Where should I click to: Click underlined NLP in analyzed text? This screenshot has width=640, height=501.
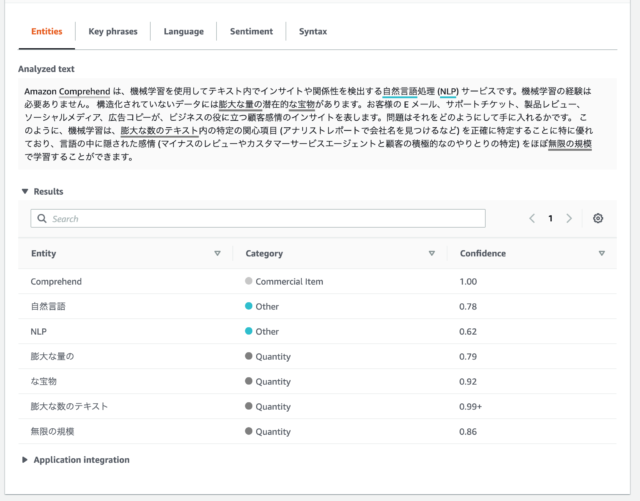coord(448,91)
